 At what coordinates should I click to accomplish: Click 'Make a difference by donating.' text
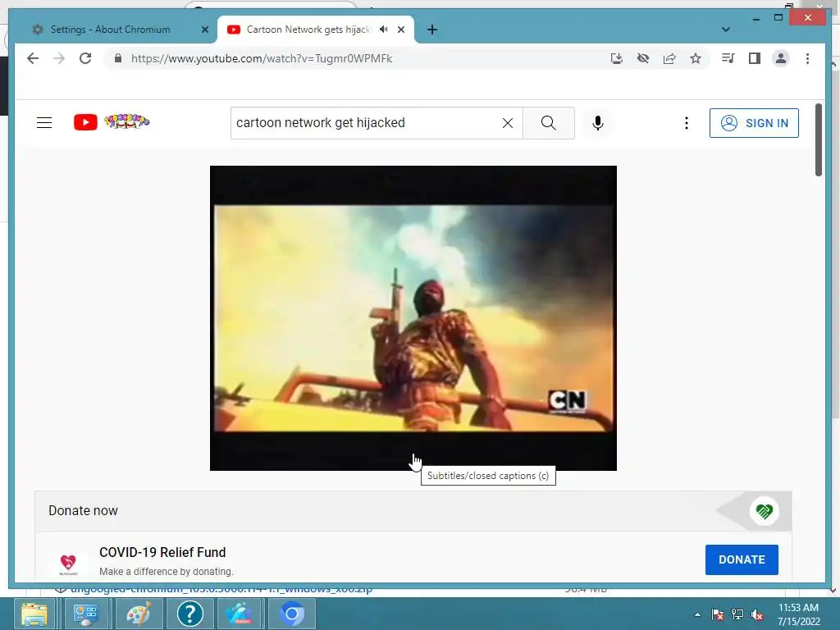(167, 572)
